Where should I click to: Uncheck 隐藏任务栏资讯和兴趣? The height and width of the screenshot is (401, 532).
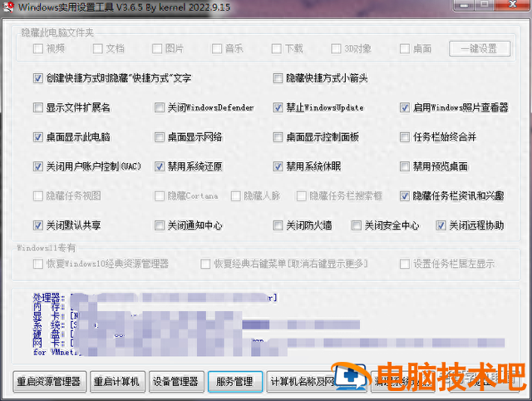click(x=405, y=196)
